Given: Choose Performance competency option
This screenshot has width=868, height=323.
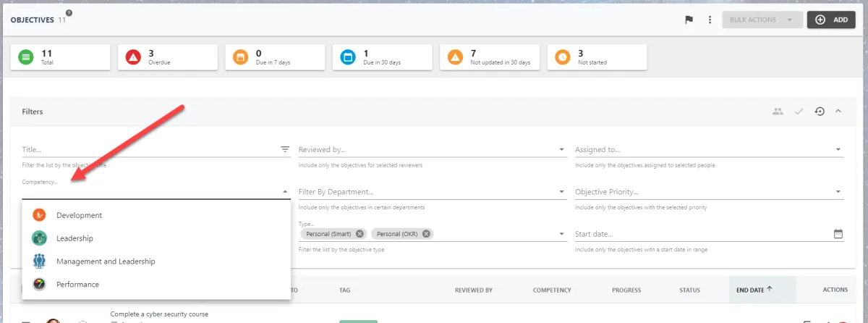Looking at the screenshot, I should 156,285.
